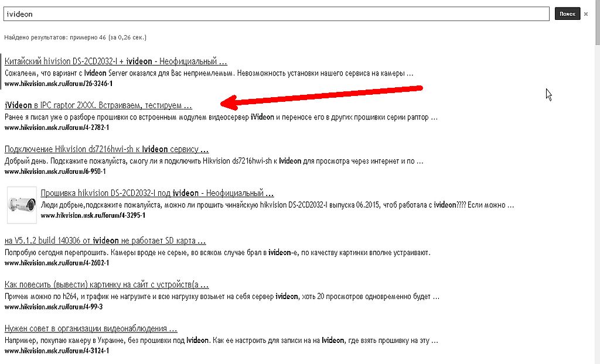Screen dimensions: 600x364
Task: Open result 'на V5.1.2 build 140306 от ivideon'
Action: [105, 241]
